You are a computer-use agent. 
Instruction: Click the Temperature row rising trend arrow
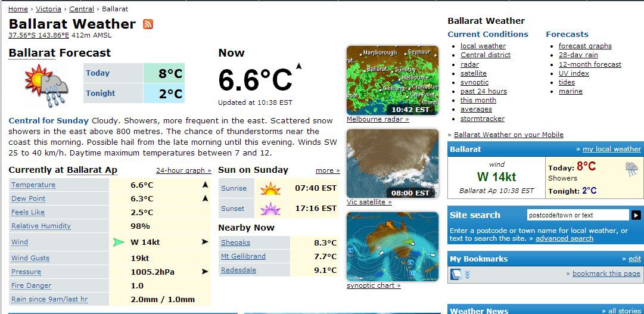[x=205, y=185]
